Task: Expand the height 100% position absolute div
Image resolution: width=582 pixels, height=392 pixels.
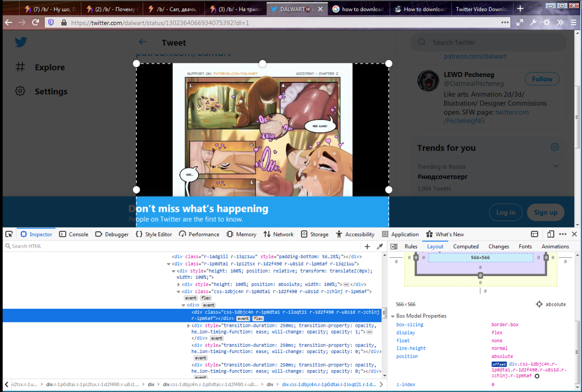Action: click(x=179, y=284)
